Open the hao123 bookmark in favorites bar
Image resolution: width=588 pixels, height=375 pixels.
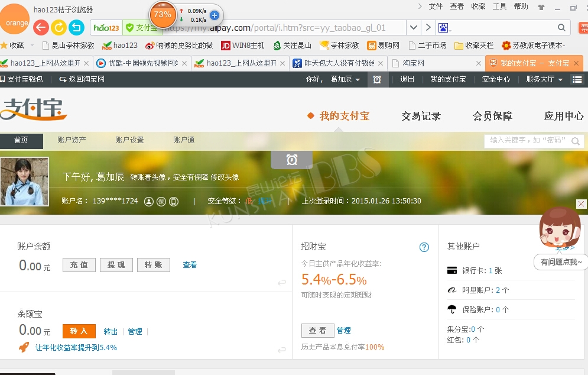120,46
